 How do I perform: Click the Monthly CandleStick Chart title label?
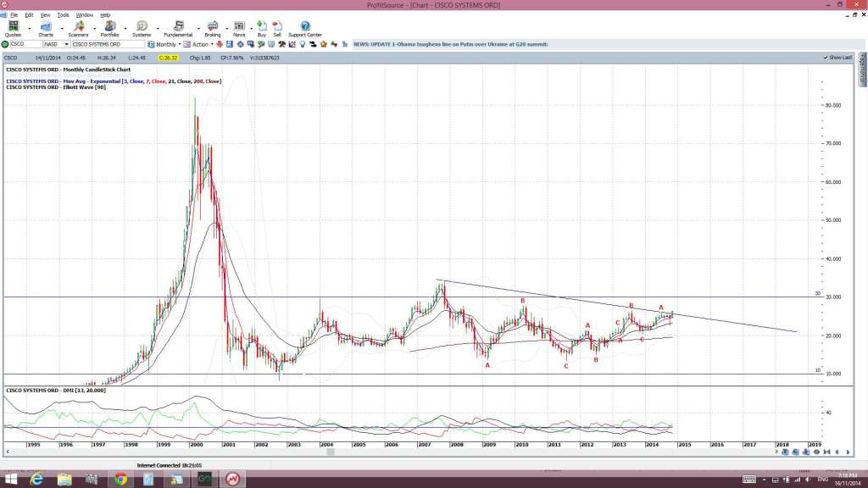pos(68,69)
